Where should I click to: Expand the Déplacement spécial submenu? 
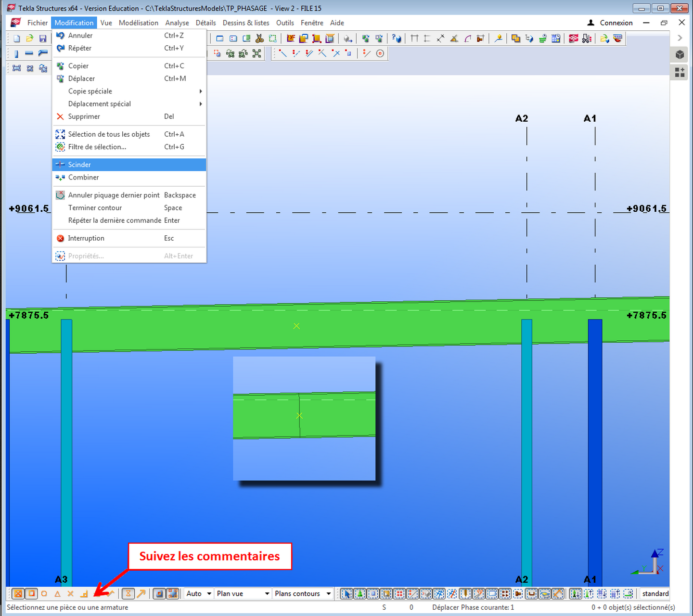click(x=129, y=104)
